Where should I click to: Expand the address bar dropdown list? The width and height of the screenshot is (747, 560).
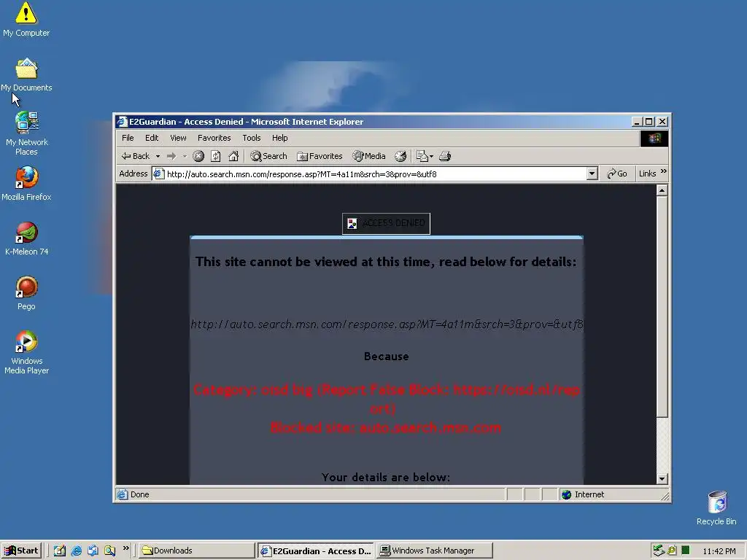click(x=592, y=174)
